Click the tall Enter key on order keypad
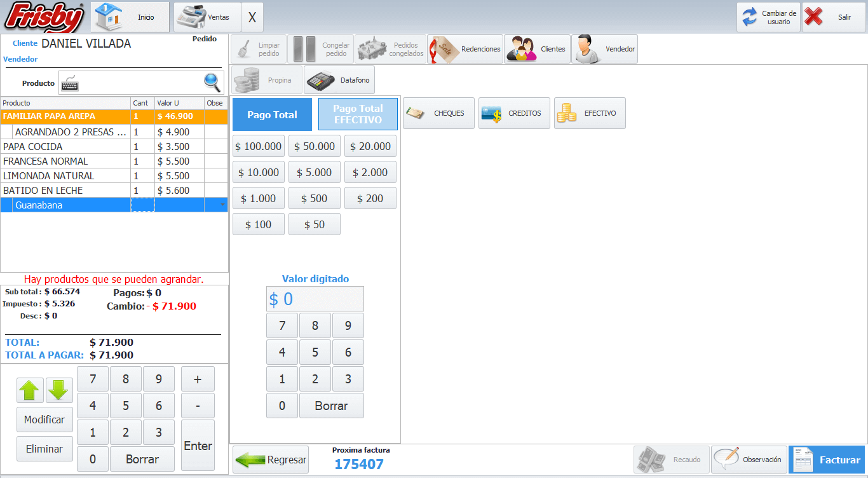 (x=198, y=446)
